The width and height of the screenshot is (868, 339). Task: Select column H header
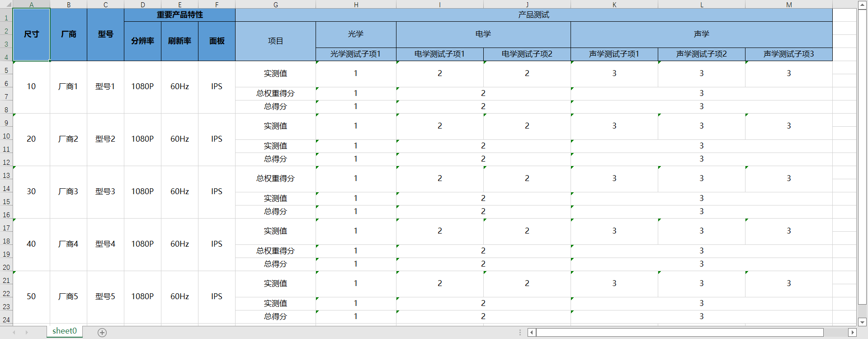pos(356,5)
